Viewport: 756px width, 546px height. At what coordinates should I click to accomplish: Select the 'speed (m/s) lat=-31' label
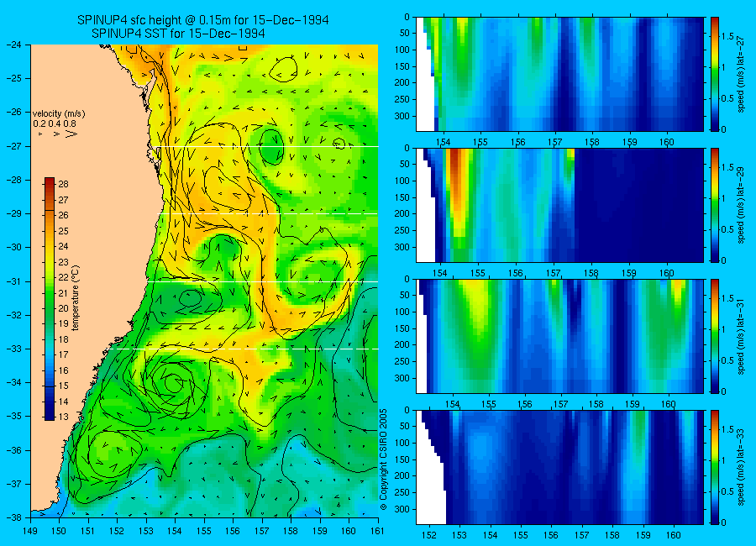742,336
